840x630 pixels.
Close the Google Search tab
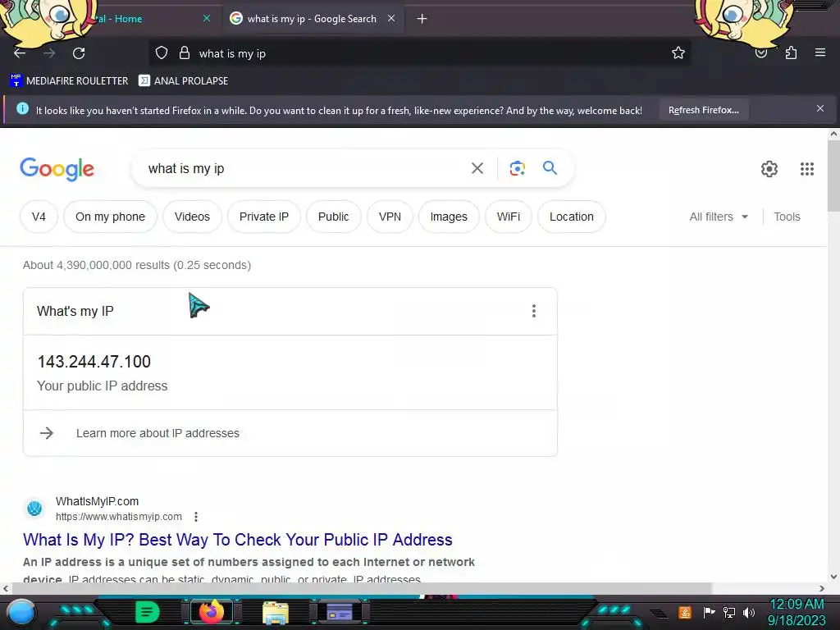(391, 18)
